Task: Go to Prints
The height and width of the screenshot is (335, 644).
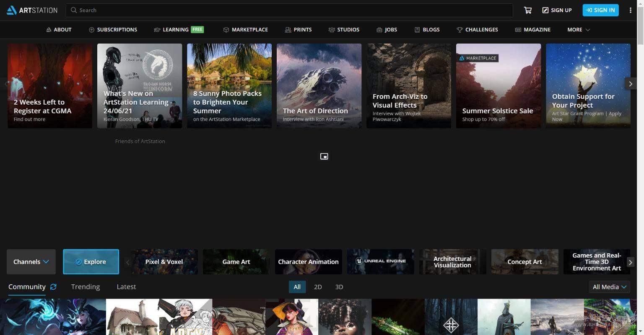Action: pyautogui.click(x=298, y=30)
